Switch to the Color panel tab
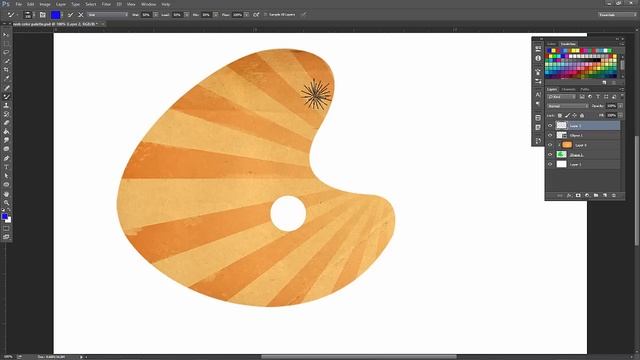640x360 pixels. pos(552,44)
